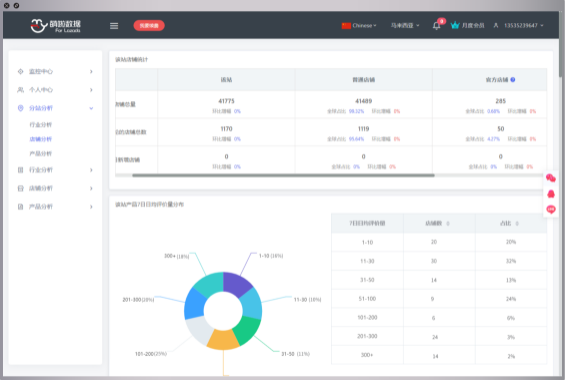The width and height of the screenshot is (565, 380).
Task: Click the horizontal scrollbar under statistics table
Action: [x=283, y=175]
